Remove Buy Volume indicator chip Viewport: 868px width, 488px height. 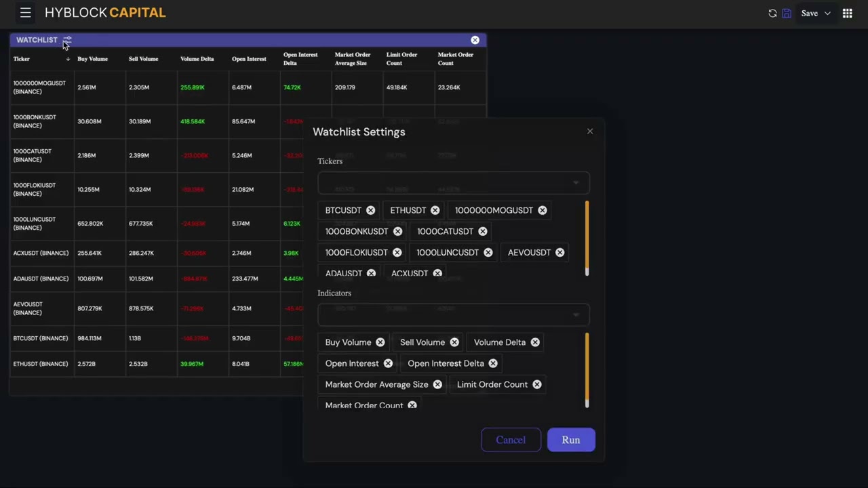tap(380, 342)
